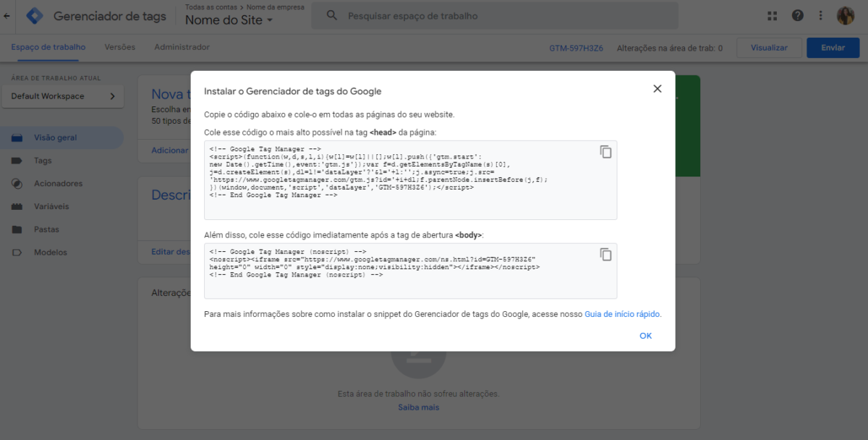Click the profile avatar
868x440 pixels.
pos(846,14)
